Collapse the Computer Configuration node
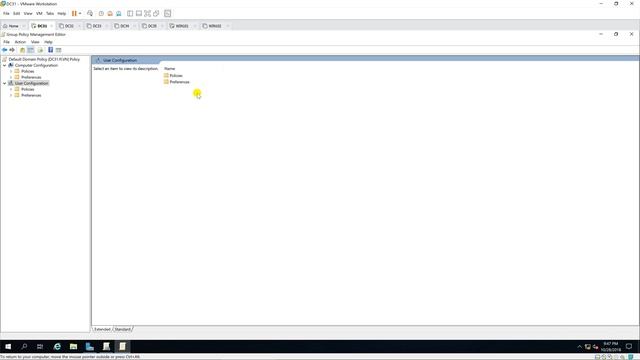This screenshot has height=360, width=640. (4, 65)
